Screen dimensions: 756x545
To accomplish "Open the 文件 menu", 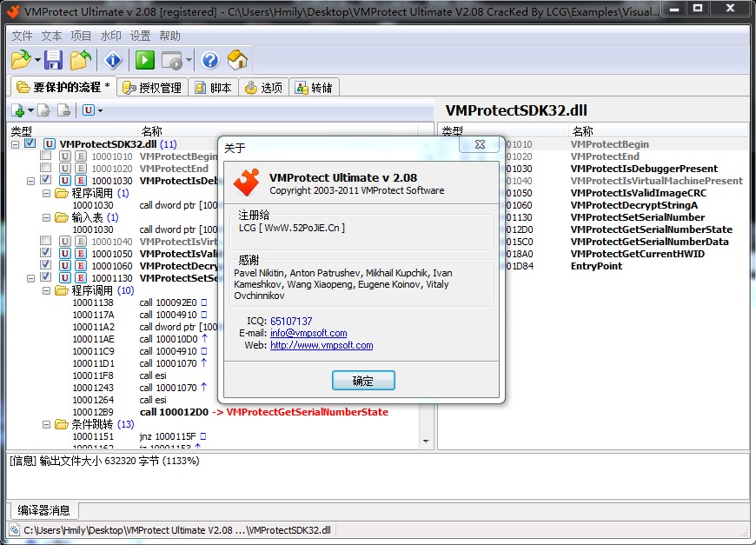I will 23,36.
